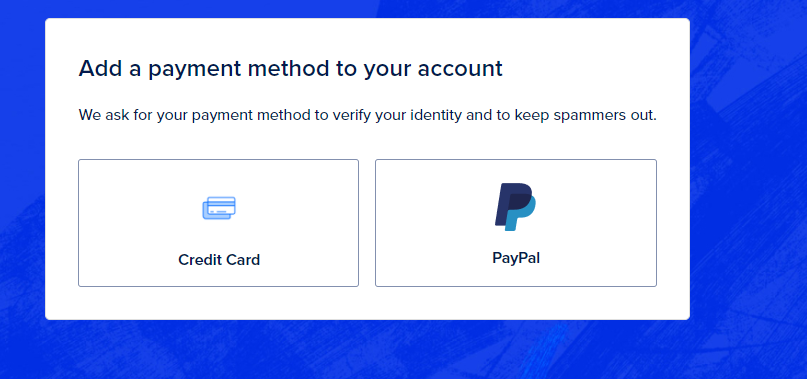This screenshot has width=807, height=379.
Task: Choose the Credit Card payment option tile
Action: 218,223
